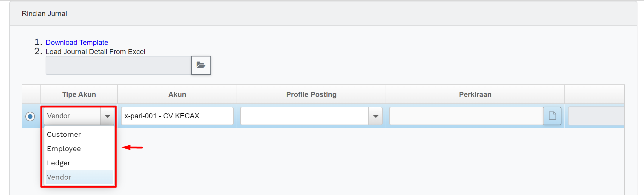Pick Ledger in the account type list
This screenshot has width=644, height=195.
(59, 163)
